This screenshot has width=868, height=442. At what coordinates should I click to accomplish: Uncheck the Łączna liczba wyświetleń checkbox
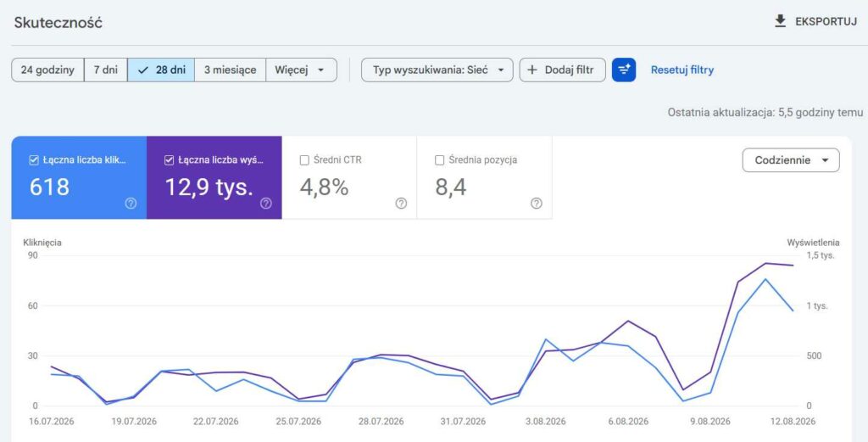coord(170,160)
